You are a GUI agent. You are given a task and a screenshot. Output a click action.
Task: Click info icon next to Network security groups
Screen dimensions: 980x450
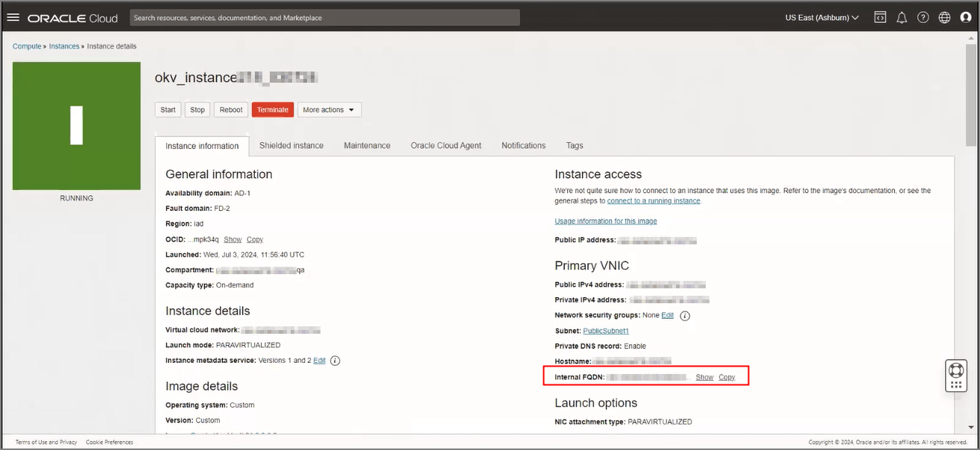tap(685, 316)
